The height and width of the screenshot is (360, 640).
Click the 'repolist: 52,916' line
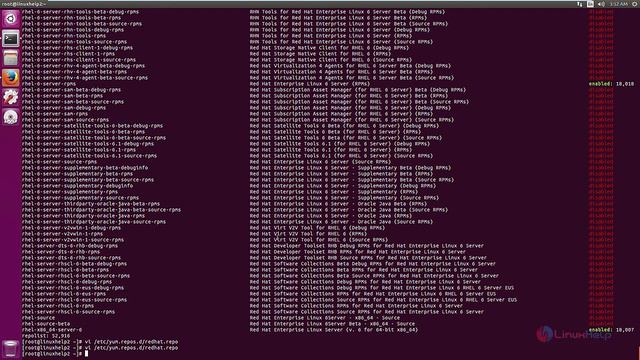click(x=46, y=336)
